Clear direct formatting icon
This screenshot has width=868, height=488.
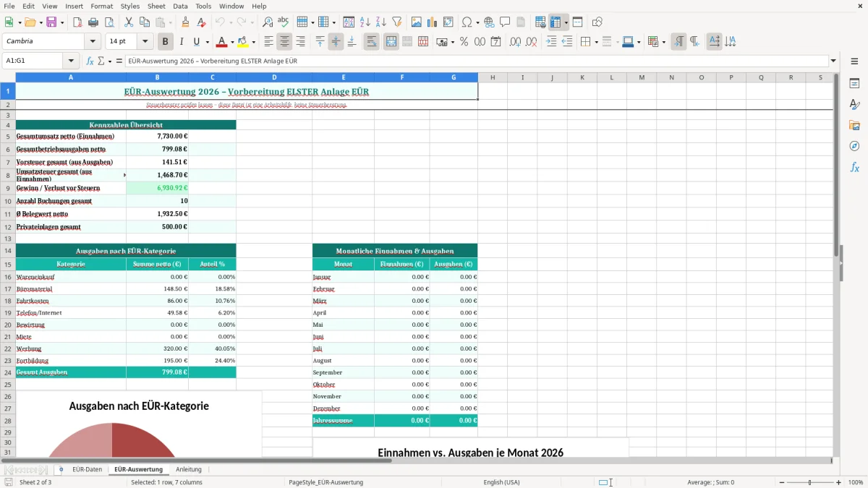pyautogui.click(x=201, y=22)
